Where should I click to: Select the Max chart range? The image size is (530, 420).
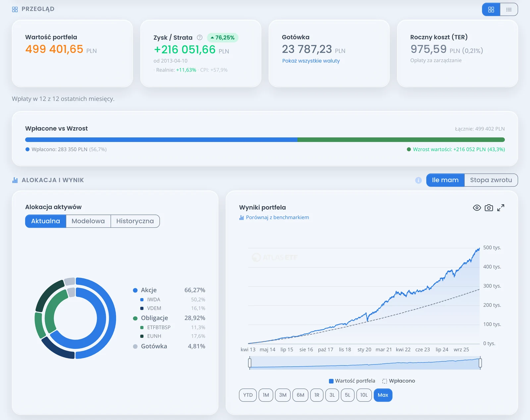[383, 395]
